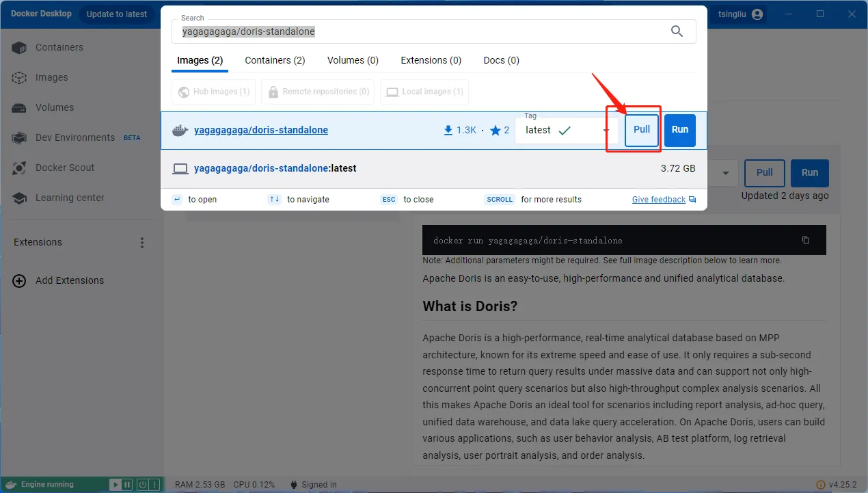Switch to the Docs (0) tab

[x=501, y=60]
